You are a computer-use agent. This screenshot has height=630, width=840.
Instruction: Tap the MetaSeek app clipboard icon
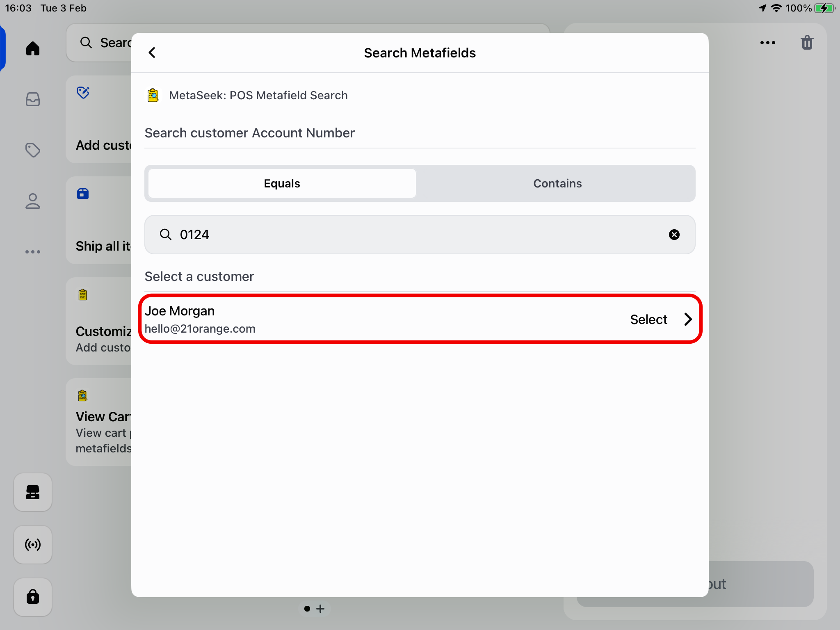pyautogui.click(x=153, y=95)
